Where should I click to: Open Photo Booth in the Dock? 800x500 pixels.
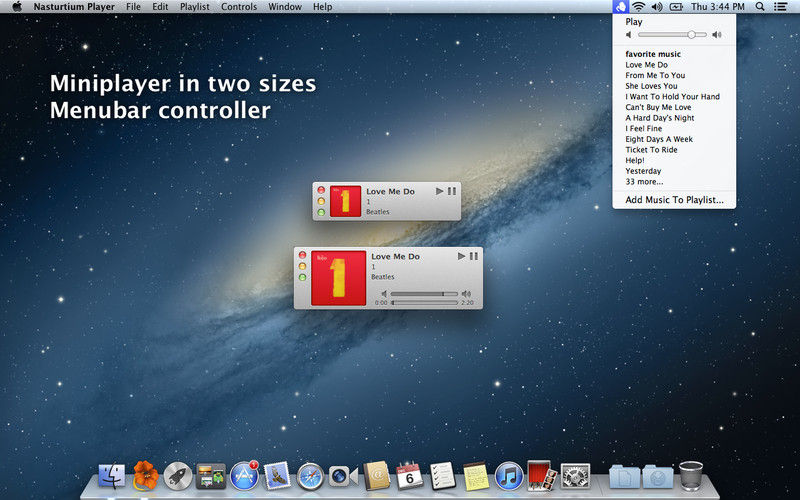click(x=541, y=476)
